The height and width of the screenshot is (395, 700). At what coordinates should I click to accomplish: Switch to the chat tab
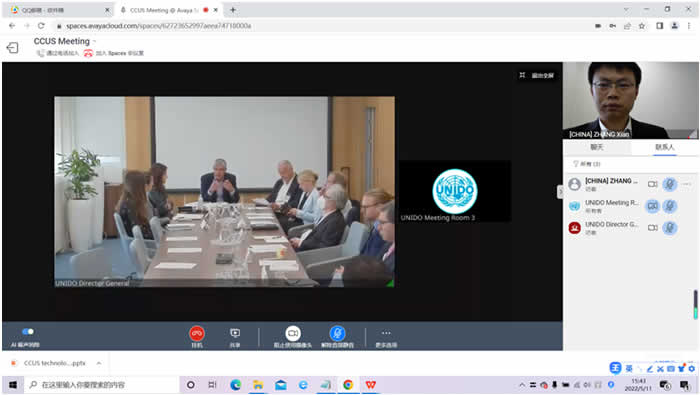pyautogui.click(x=597, y=147)
